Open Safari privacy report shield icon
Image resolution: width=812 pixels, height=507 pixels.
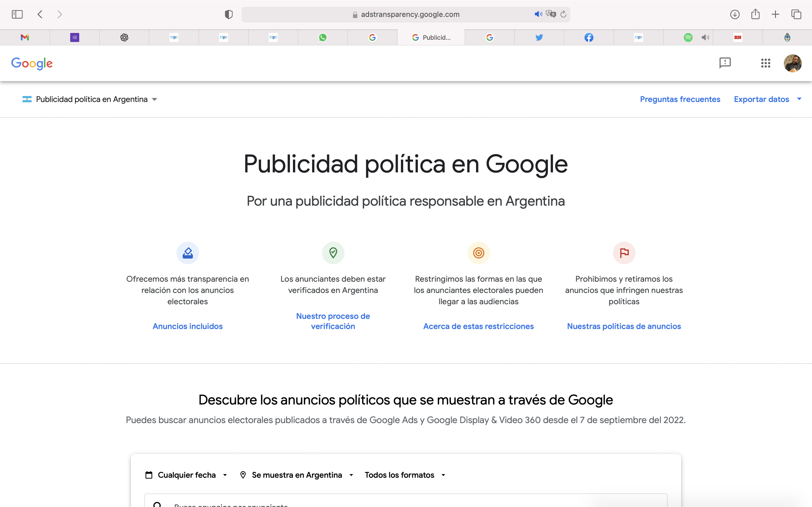pyautogui.click(x=228, y=14)
